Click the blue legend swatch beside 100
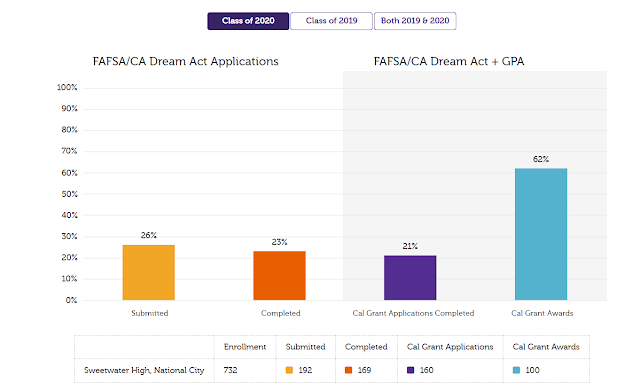 [x=516, y=370]
